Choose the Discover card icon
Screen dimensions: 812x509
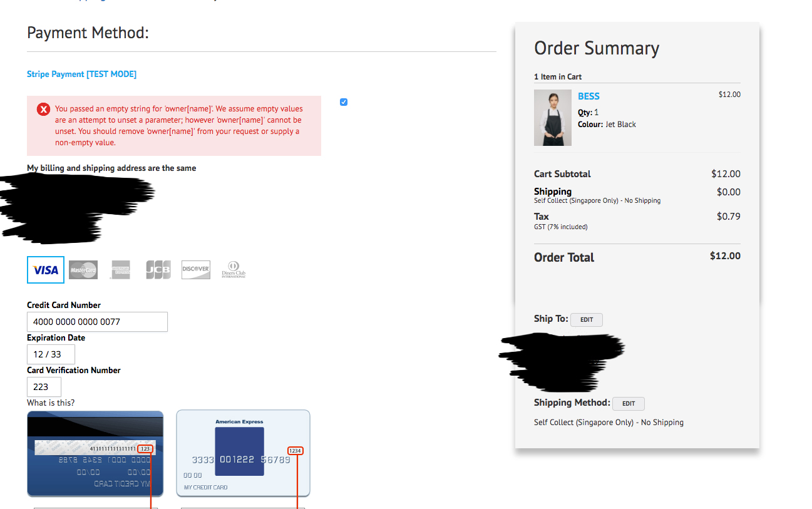196,270
